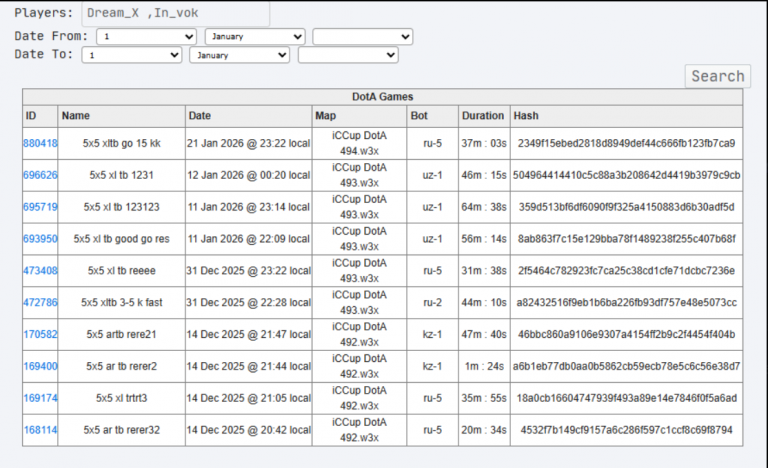768x468 pixels.
Task: Open game ID 168114 link
Action: (x=40, y=430)
